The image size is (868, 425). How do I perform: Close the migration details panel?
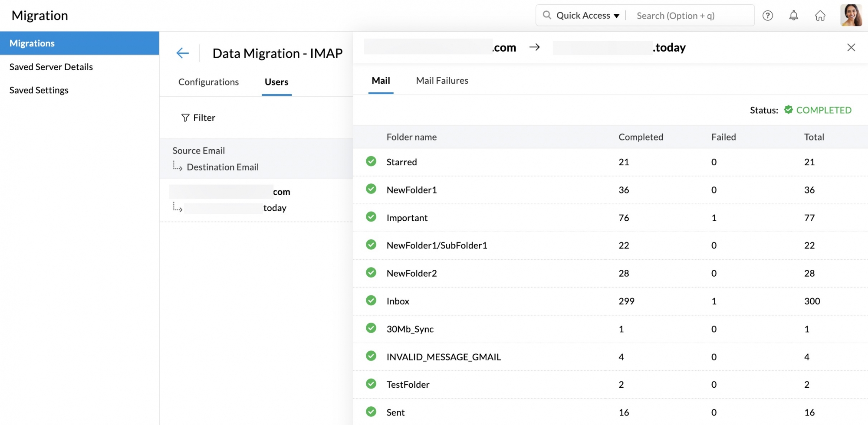tap(851, 48)
